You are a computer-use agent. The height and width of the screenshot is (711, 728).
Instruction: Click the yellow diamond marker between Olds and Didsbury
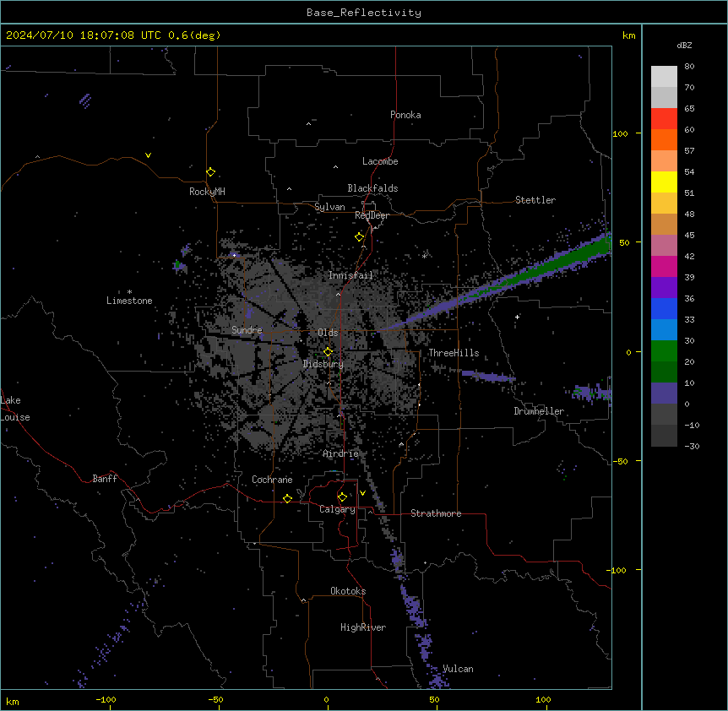pos(328,352)
